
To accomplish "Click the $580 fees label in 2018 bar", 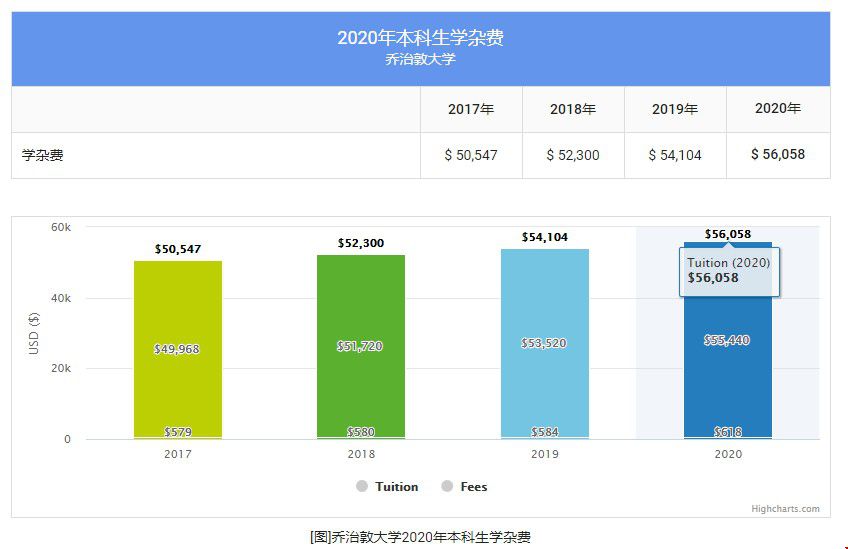I will pyautogui.click(x=361, y=432).
